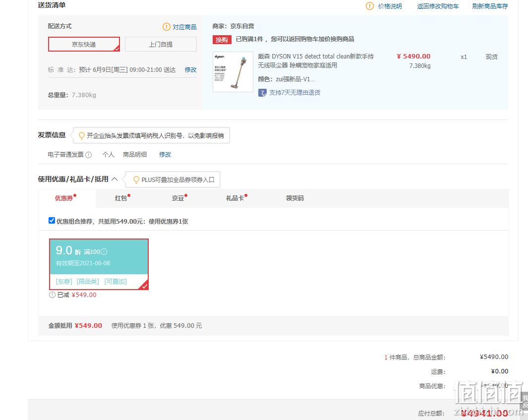Collapse the 使用优惠/礼品卡/抵用 section
528x420 pixels.
[115, 179]
